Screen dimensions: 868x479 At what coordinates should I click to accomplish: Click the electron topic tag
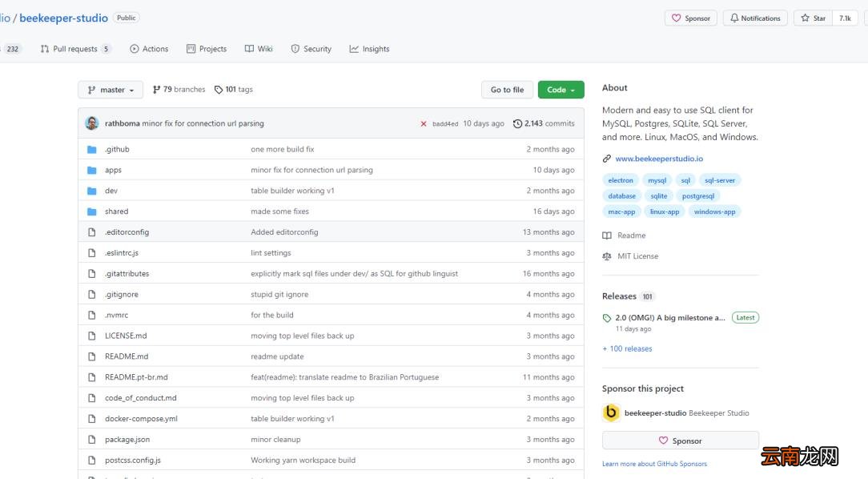(621, 180)
